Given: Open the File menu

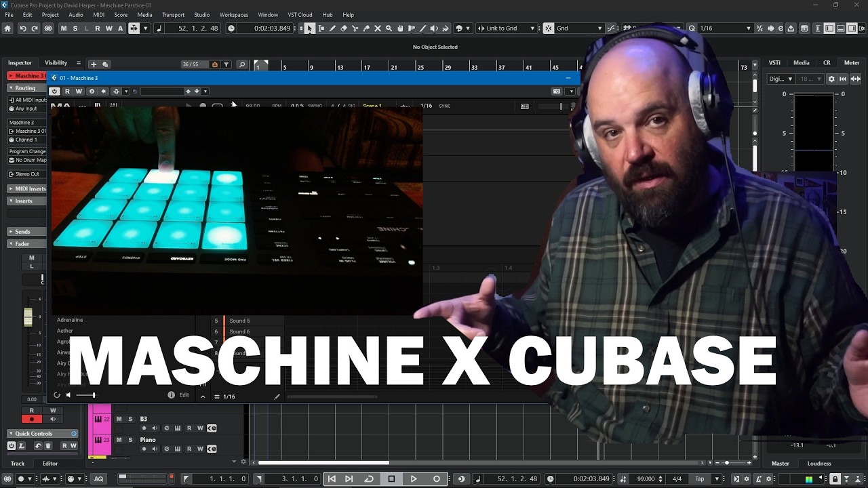Looking at the screenshot, I should click(9, 15).
